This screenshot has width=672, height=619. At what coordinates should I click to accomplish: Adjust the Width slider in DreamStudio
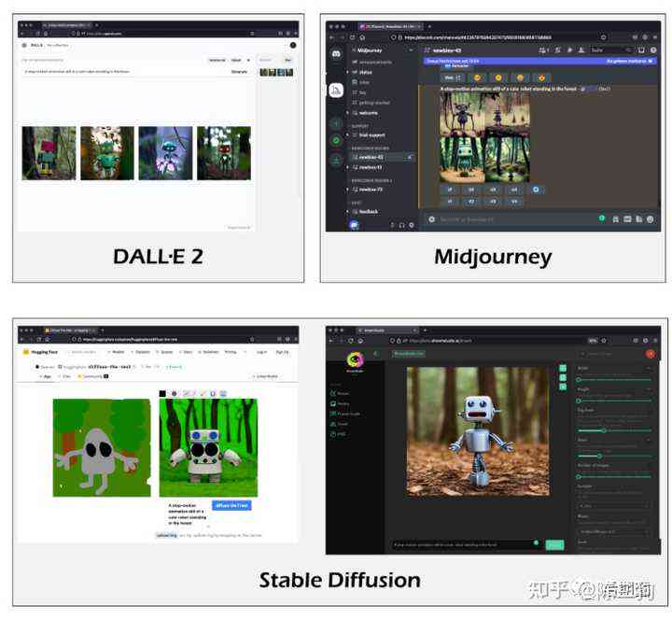click(x=614, y=380)
